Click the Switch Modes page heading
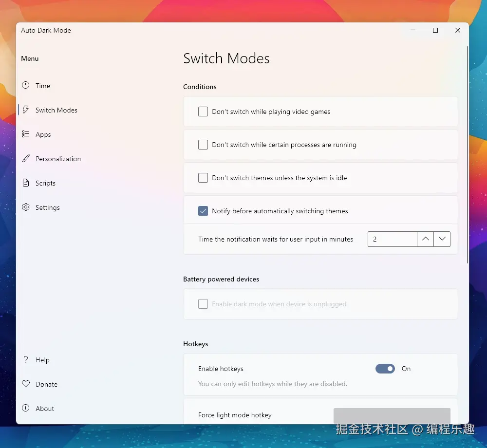The height and width of the screenshot is (448, 487). click(x=226, y=58)
